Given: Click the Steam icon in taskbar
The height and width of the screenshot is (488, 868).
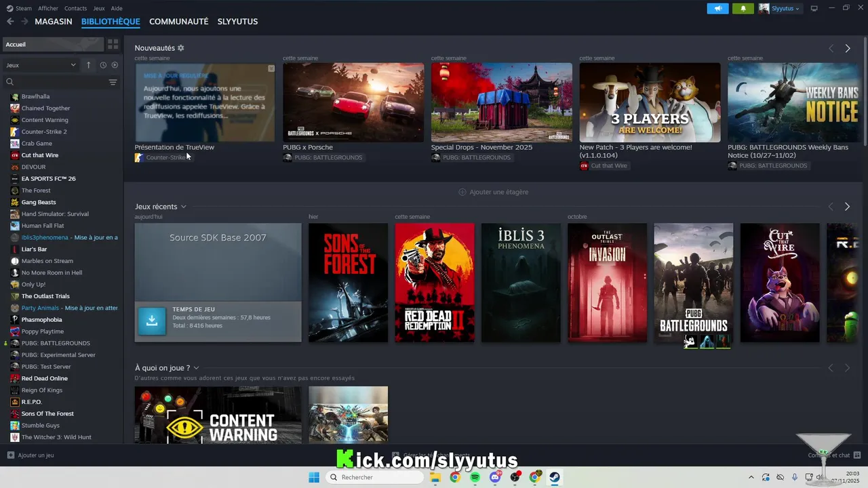Looking at the screenshot, I should (555, 477).
